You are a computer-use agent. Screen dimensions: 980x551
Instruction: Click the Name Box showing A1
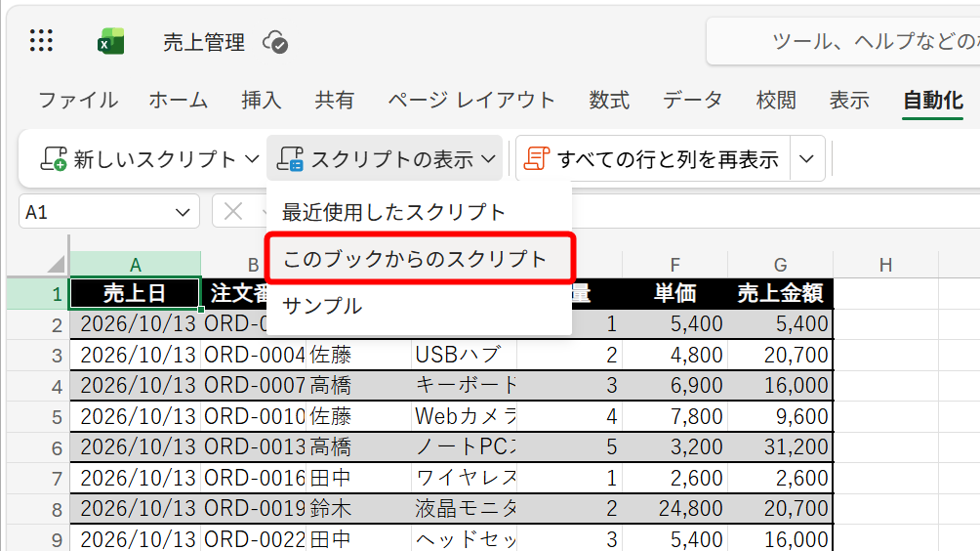coord(109,212)
